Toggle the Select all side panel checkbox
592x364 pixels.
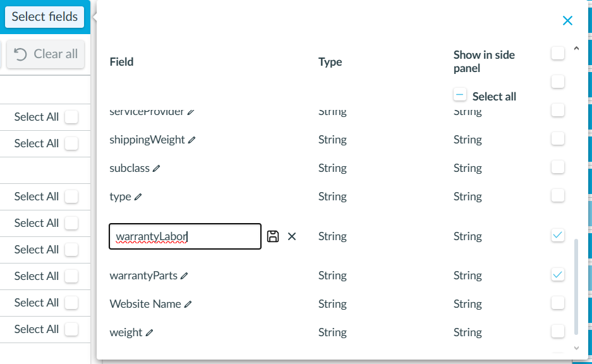(x=460, y=95)
